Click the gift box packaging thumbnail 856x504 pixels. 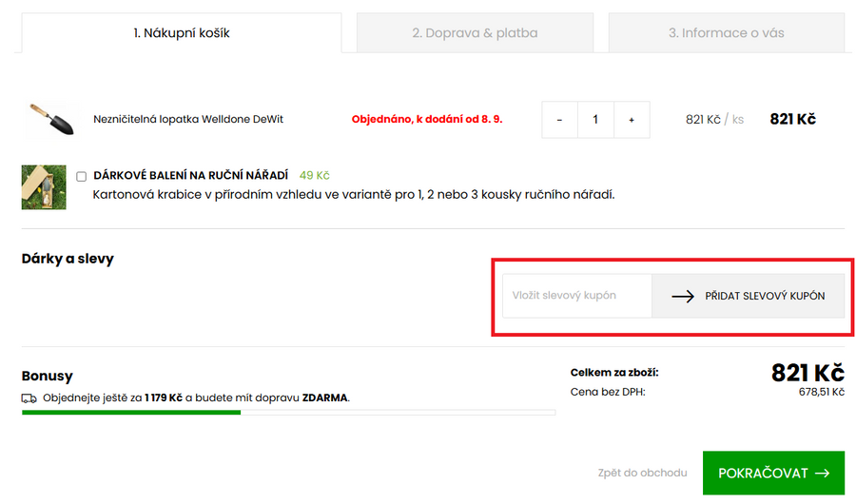[x=44, y=186]
